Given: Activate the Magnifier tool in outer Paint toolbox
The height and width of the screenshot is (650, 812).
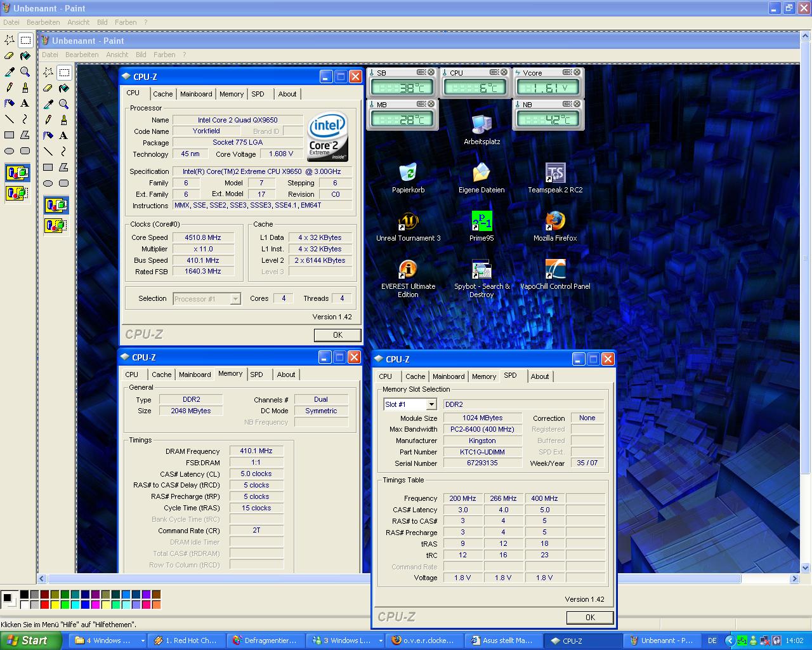Looking at the screenshot, I should (25, 72).
